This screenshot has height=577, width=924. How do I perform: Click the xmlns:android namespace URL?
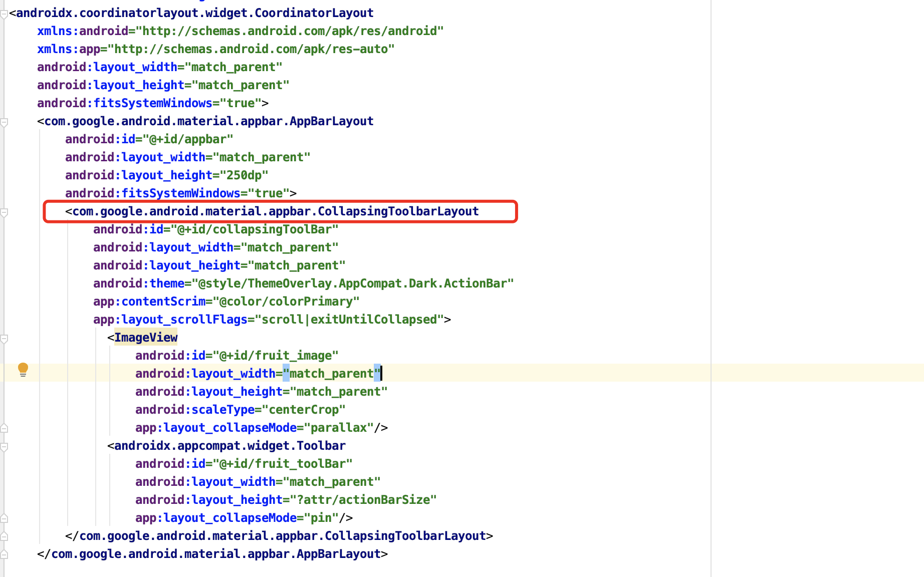(290, 31)
